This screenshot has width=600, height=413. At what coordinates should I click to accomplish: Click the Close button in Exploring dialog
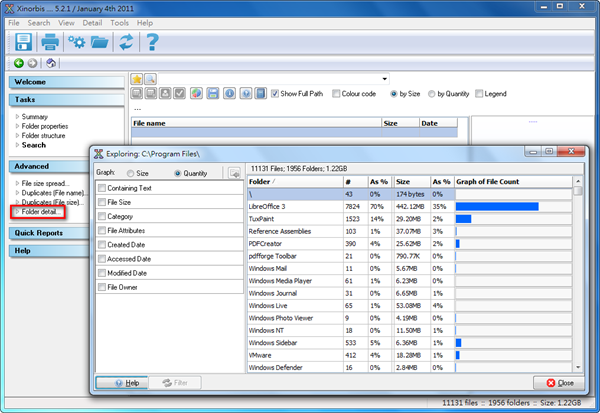559,382
